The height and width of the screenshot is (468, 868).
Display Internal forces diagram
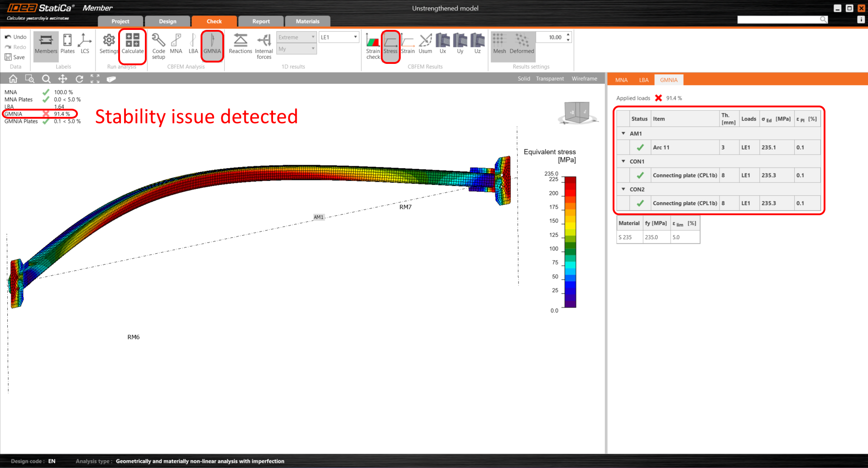click(264, 46)
